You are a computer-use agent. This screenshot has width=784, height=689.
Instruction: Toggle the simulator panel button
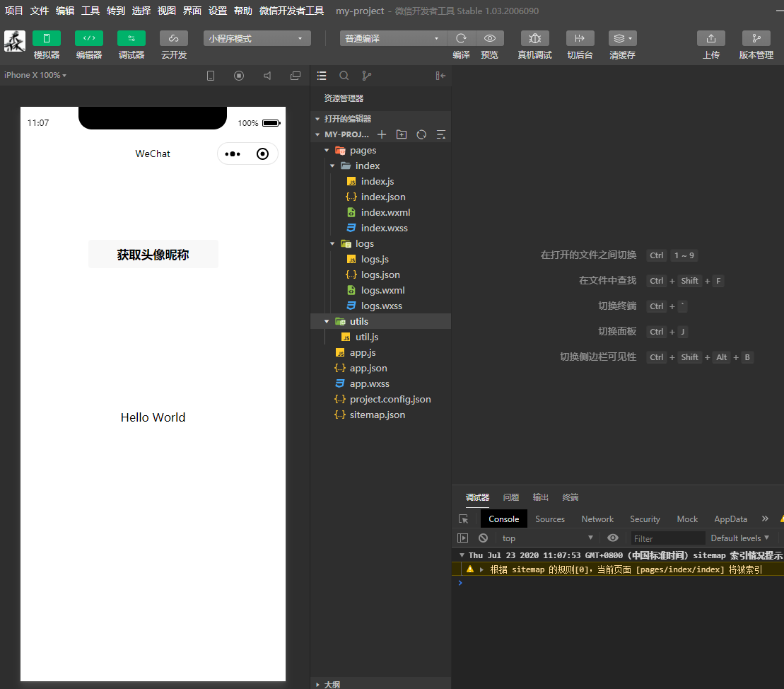(47, 38)
